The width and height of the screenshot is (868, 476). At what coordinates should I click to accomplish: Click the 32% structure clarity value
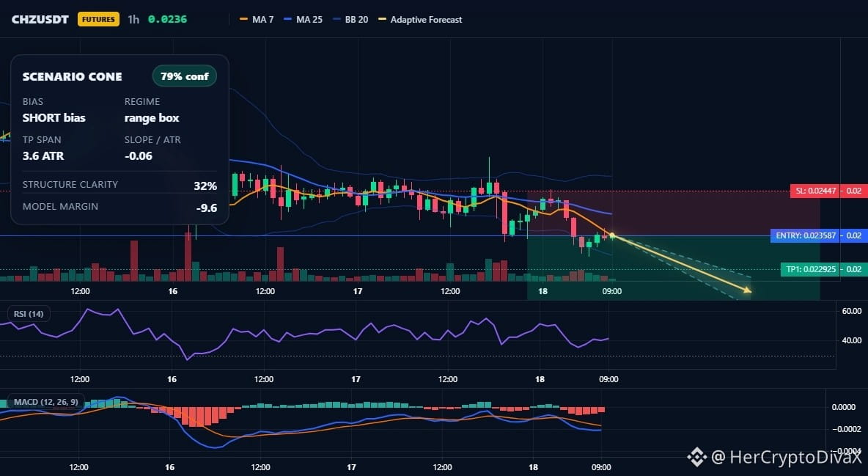click(x=205, y=186)
